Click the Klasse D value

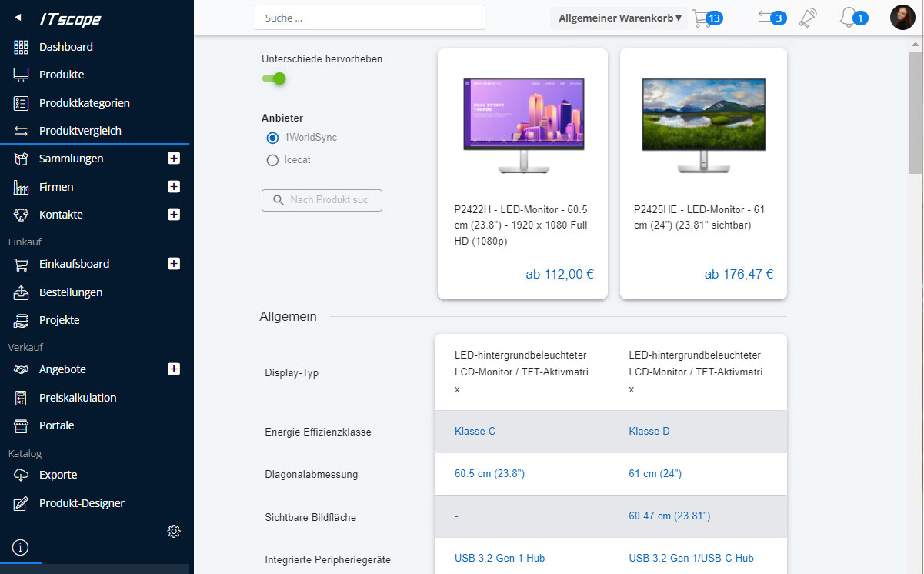(x=649, y=431)
